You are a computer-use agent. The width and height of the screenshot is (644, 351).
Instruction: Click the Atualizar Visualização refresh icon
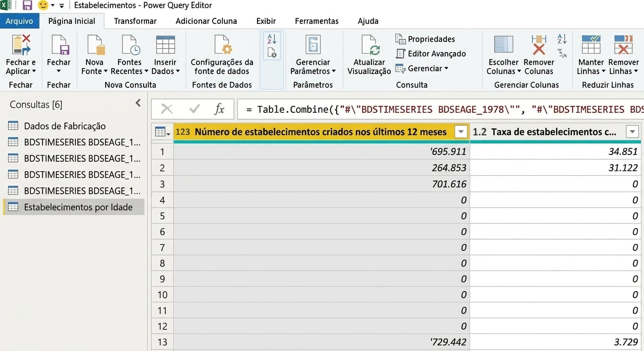point(370,45)
